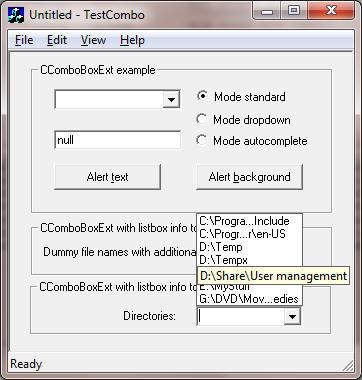Viewport: 362px width, 380px height.
Task: Click the Alert background button
Action: [249, 177]
